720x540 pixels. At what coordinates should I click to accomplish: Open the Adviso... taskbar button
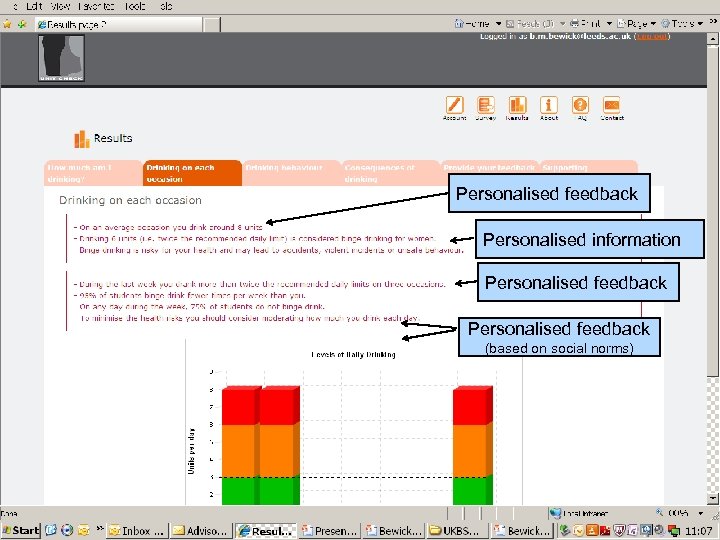(201, 531)
